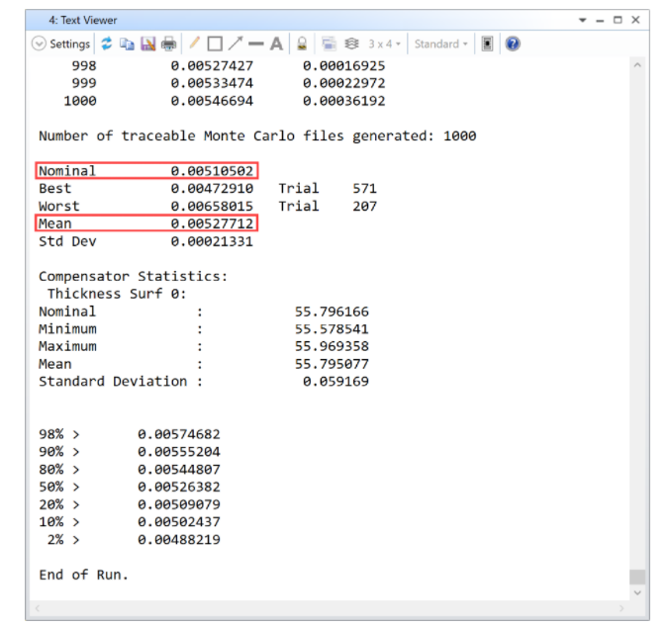Click the change value 0.00036192
Viewport: 672px width, 627px height.
[344, 101]
